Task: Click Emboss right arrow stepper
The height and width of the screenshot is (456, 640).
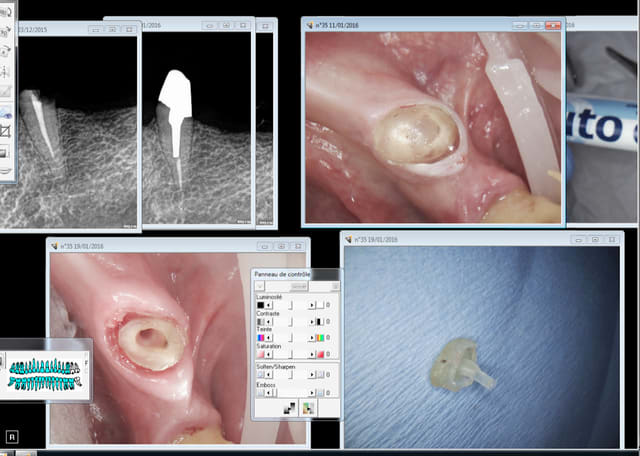Action: click(x=310, y=392)
